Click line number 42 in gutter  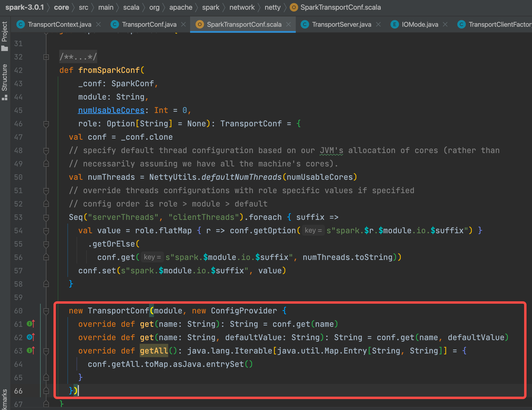click(x=19, y=70)
